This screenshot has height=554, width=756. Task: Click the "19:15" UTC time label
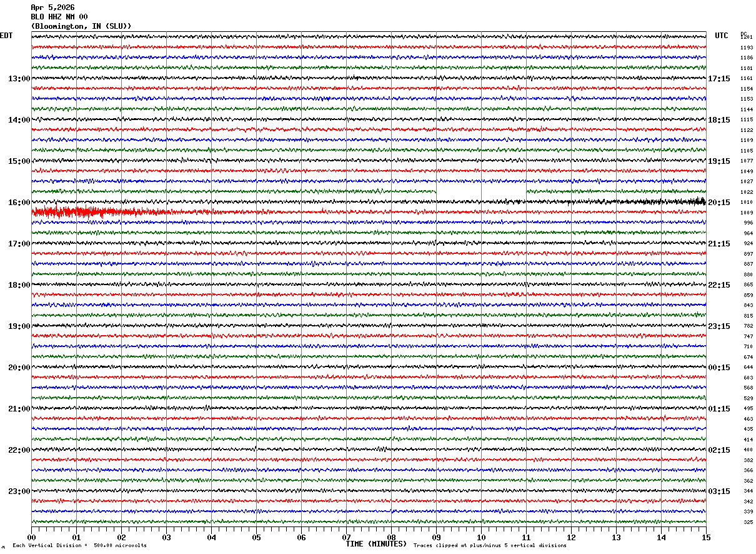(x=719, y=161)
